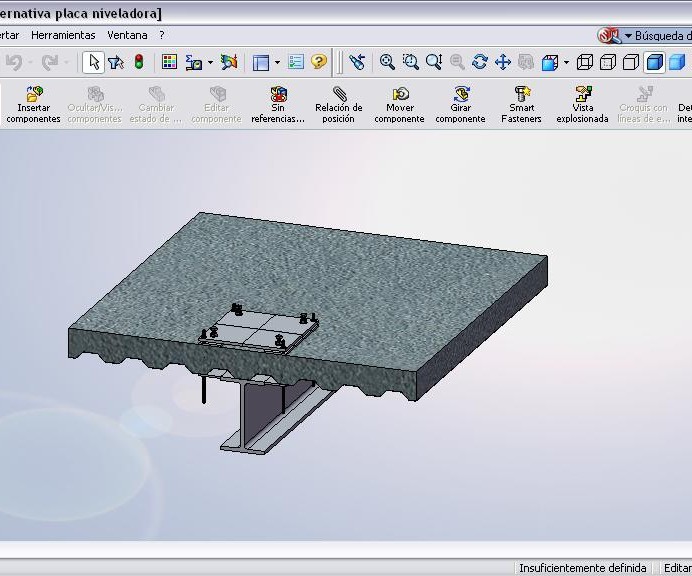Screen dimensions: 692x576
Task: Expand the undo history dropdown arrow
Action: pyautogui.click(x=30, y=62)
